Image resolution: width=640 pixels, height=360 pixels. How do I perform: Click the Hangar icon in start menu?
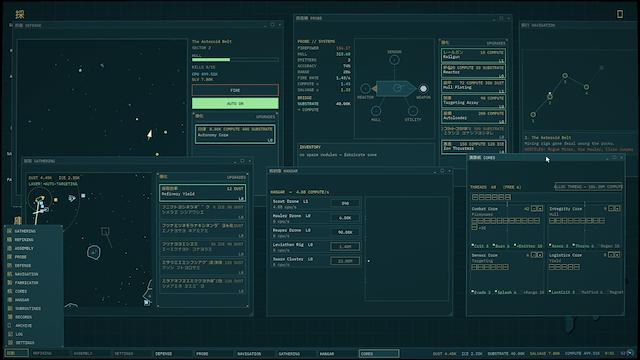[10, 300]
